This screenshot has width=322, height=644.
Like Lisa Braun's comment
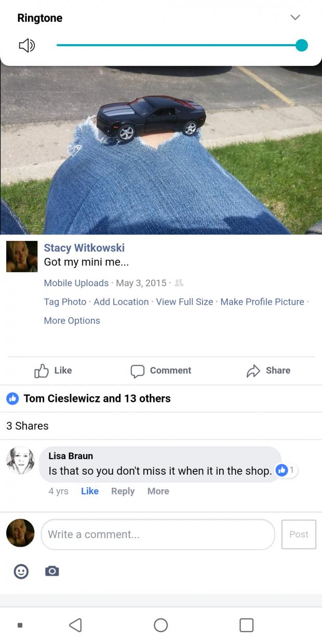point(90,491)
